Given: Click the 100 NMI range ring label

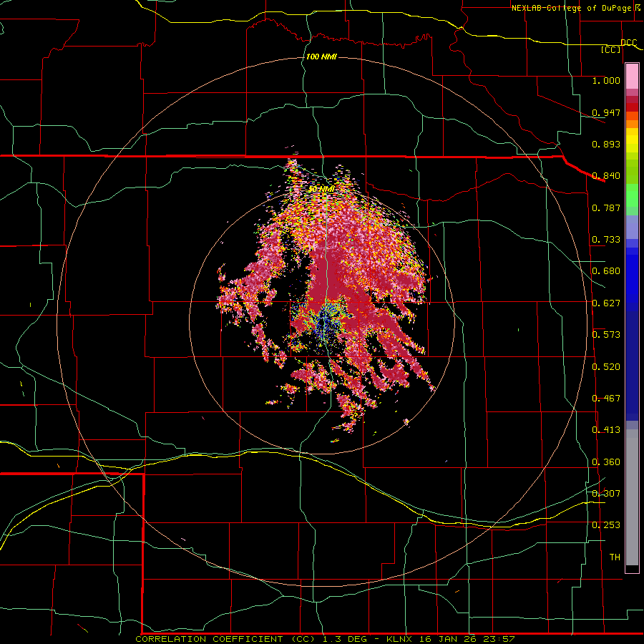Looking at the screenshot, I should pyautogui.click(x=321, y=57).
